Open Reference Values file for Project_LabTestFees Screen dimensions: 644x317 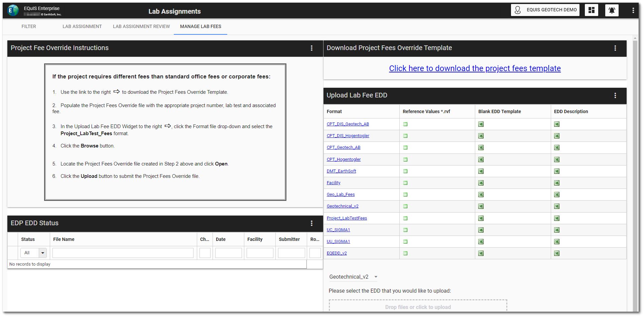pyautogui.click(x=405, y=218)
